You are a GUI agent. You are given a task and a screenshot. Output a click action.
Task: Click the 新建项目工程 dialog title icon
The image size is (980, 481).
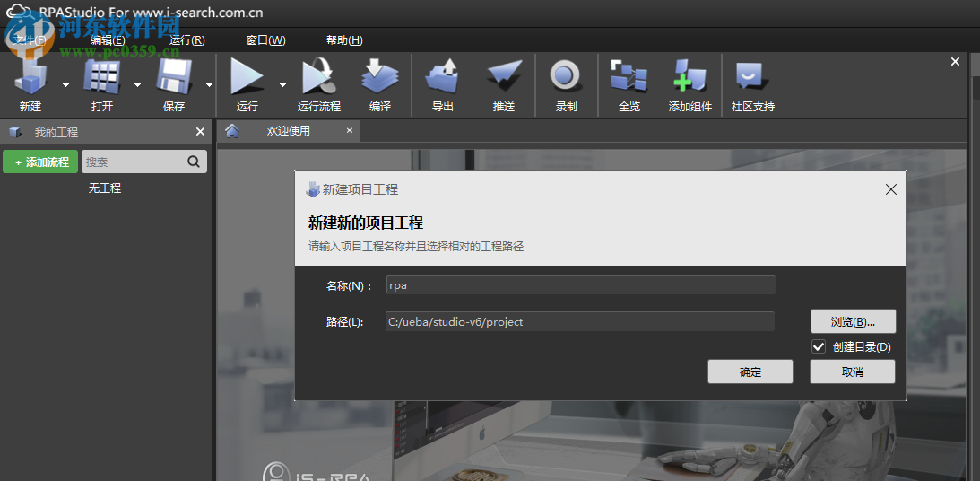(313, 189)
